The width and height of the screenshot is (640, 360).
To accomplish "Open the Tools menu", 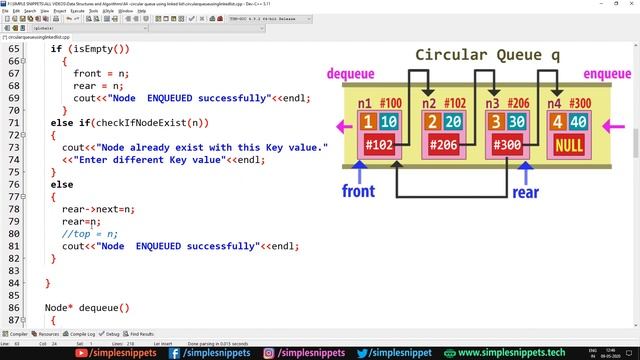I will point(93,11).
